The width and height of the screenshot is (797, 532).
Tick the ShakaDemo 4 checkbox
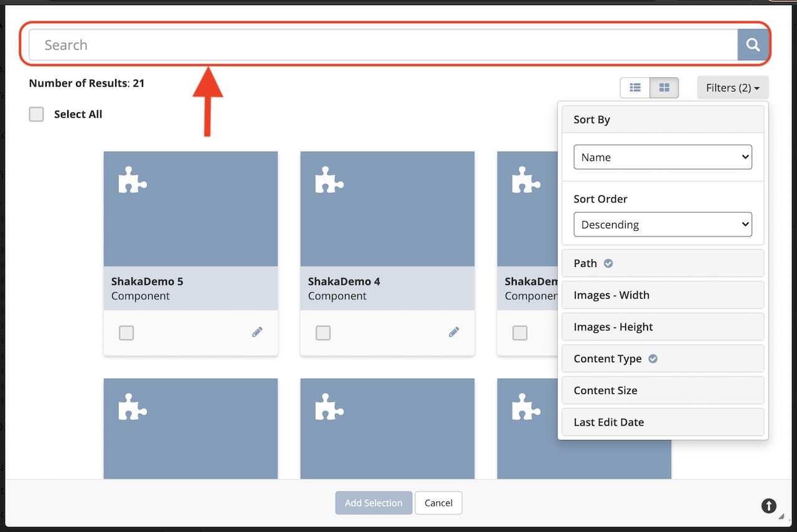point(323,333)
